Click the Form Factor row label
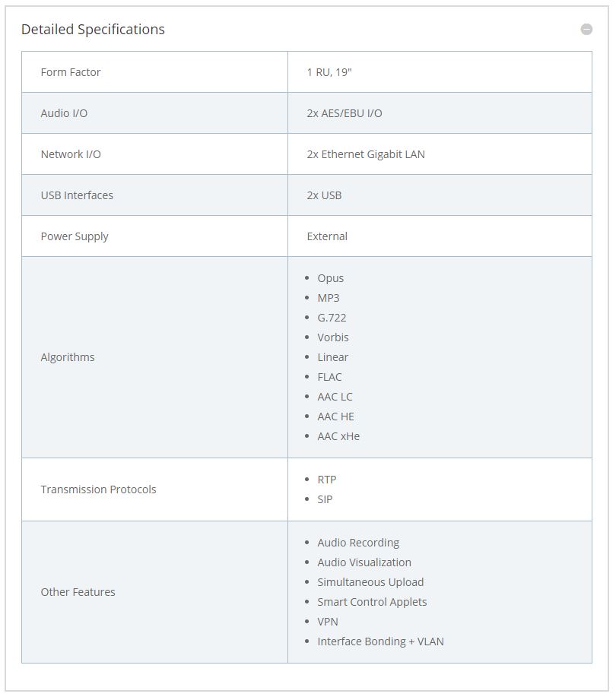Viewport: 616px width, 700px height. [x=71, y=72]
